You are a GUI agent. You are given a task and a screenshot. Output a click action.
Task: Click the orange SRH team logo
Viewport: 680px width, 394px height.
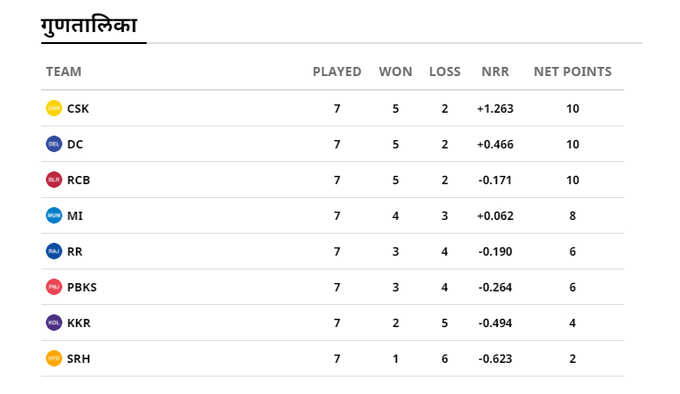tap(54, 358)
